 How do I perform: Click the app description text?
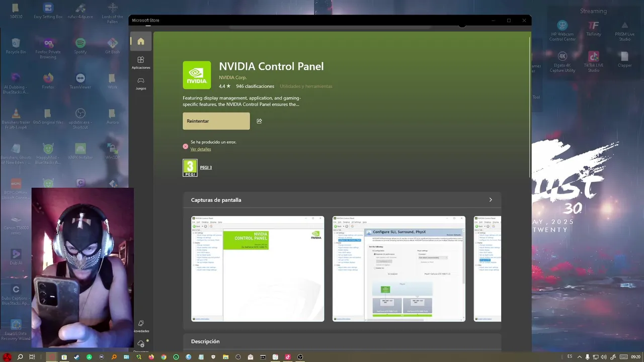coord(242,102)
